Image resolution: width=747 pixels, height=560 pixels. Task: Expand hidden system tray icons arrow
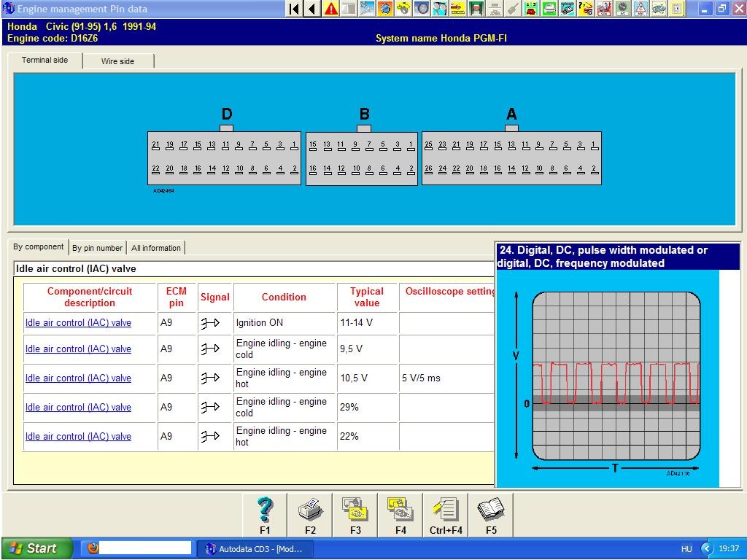706,548
